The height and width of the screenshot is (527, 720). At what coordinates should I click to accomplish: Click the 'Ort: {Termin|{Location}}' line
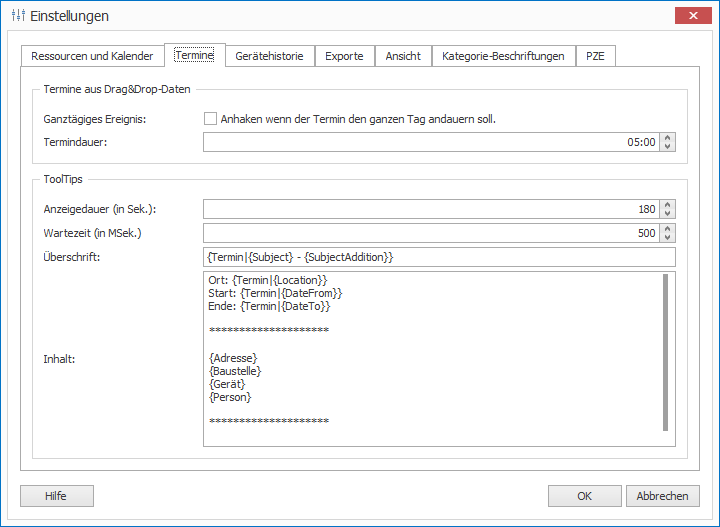pyautogui.click(x=268, y=280)
